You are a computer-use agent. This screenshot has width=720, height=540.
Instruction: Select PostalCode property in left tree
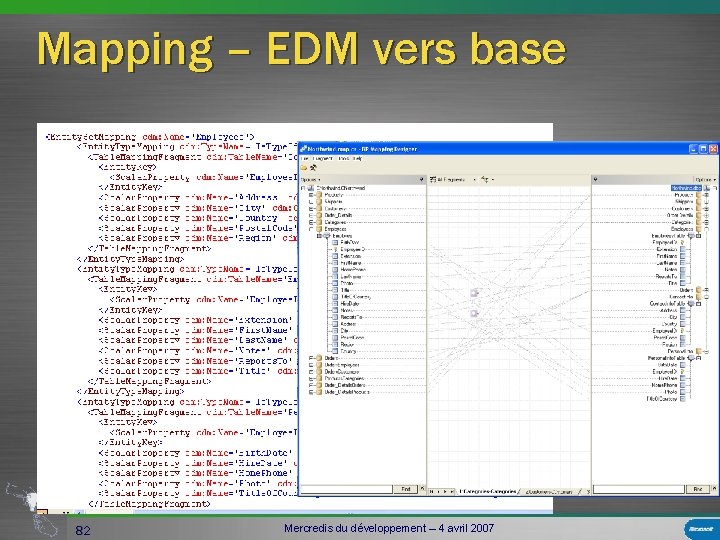(x=352, y=338)
